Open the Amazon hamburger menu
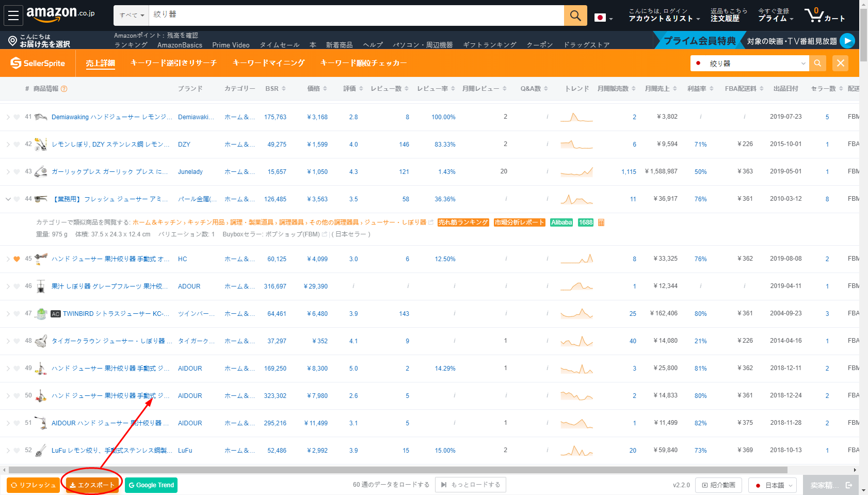 [x=13, y=15]
